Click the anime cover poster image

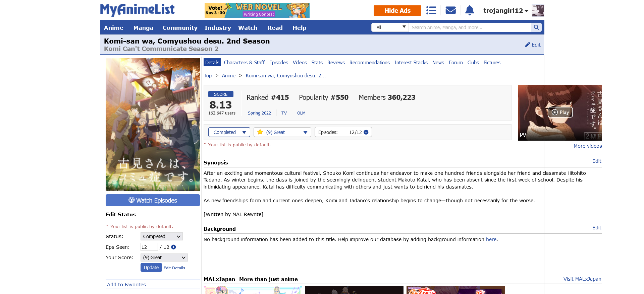pos(153,125)
